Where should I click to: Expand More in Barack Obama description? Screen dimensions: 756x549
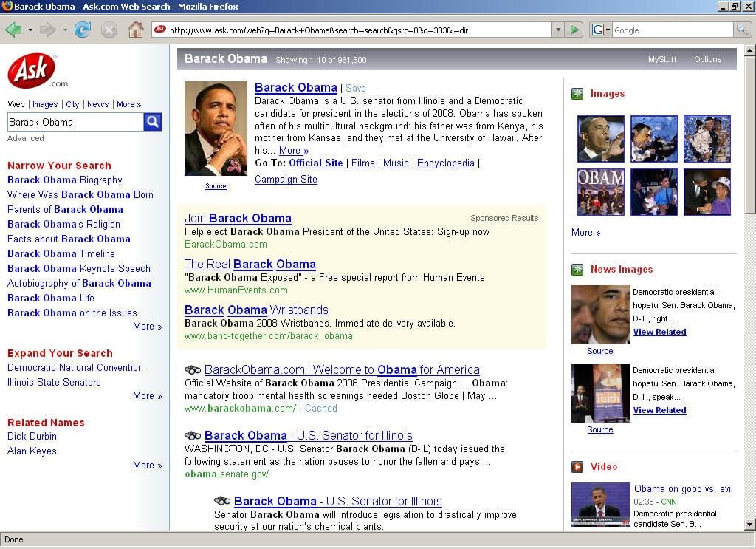[x=294, y=151]
